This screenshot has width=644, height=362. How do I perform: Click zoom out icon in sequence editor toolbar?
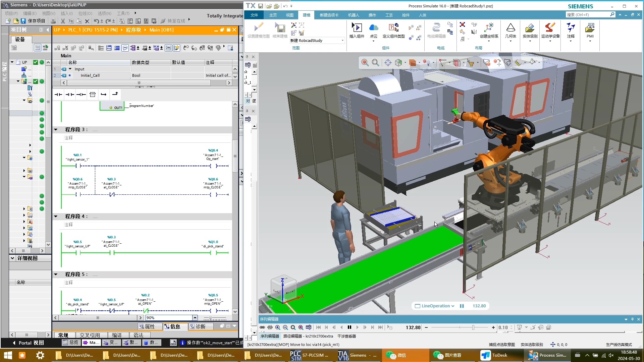click(x=285, y=327)
